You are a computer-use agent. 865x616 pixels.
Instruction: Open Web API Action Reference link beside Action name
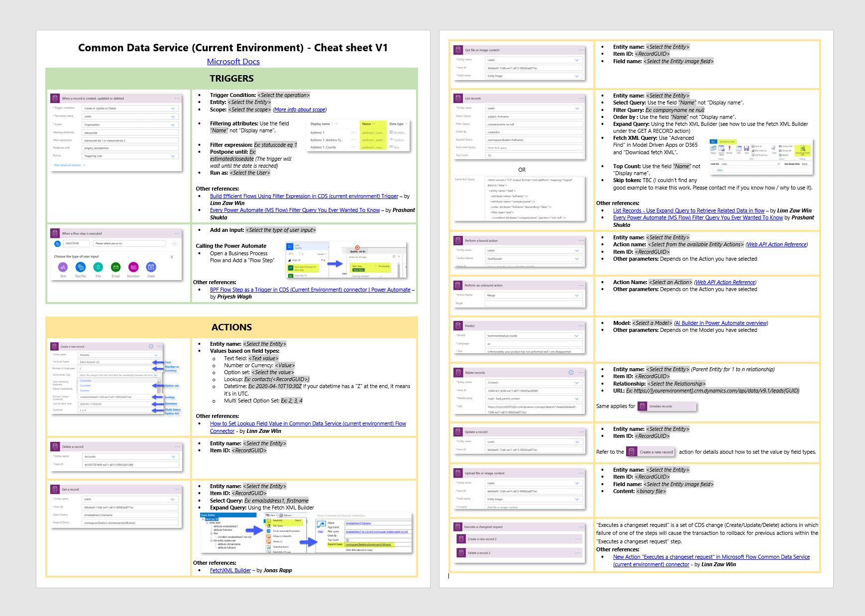coord(777,244)
